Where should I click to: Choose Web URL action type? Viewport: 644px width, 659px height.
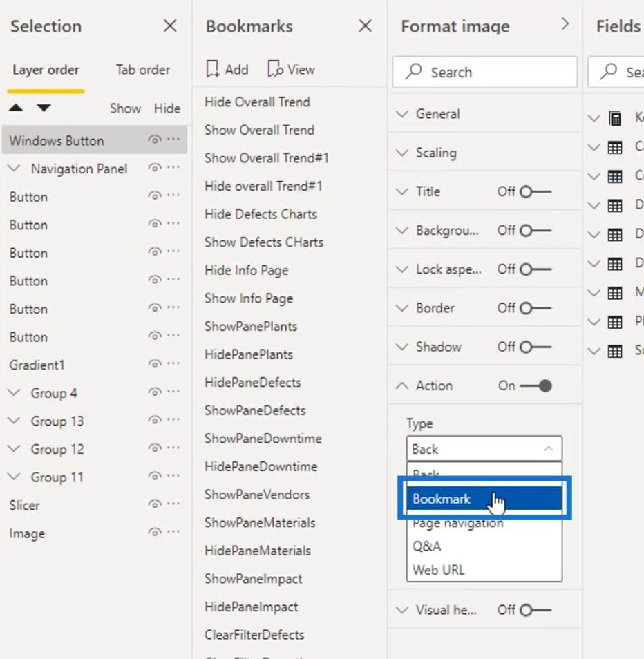point(484,570)
